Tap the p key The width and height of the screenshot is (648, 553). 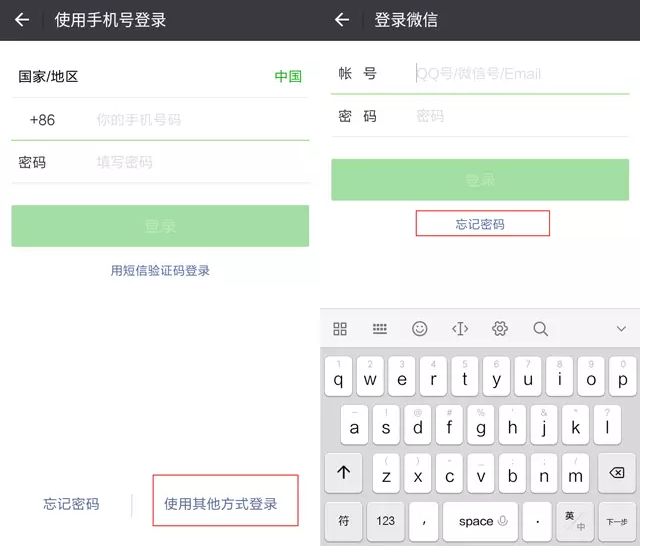[622, 377]
